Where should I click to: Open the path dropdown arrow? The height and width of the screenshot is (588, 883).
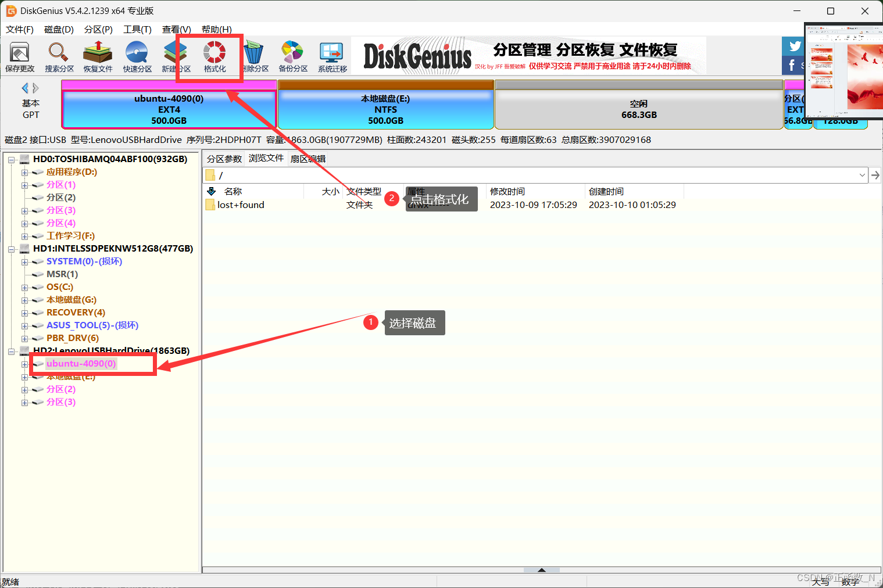point(862,175)
